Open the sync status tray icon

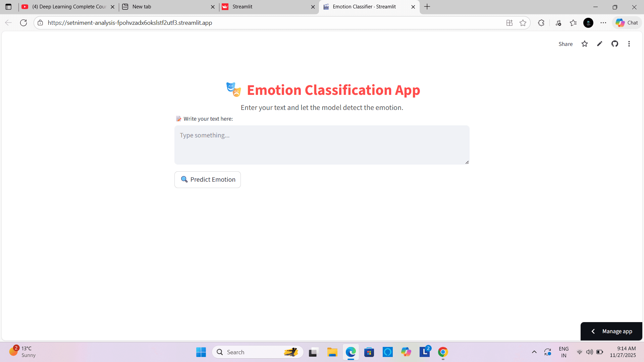coord(548,352)
